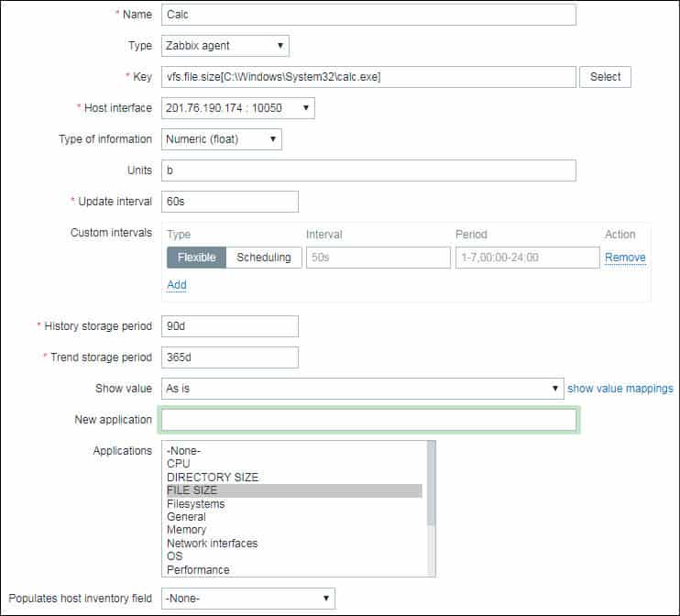Select Filesystems application
Screen dimensions: 680x616
294,504
